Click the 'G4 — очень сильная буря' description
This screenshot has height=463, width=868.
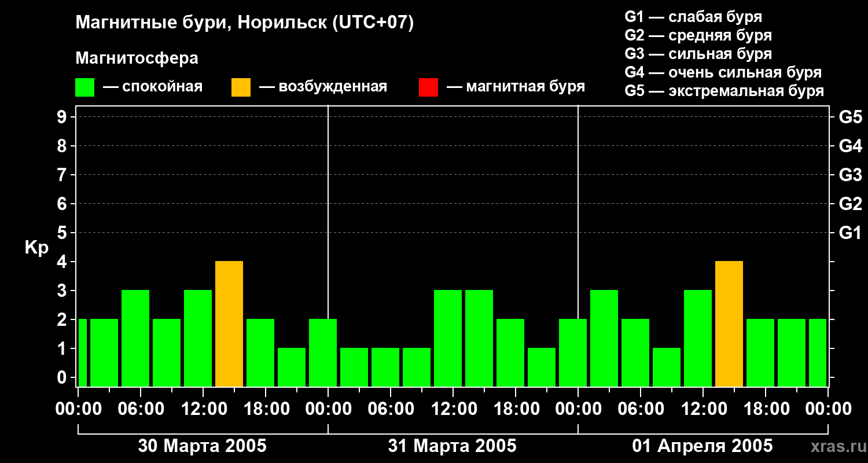(x=723, y=72)
